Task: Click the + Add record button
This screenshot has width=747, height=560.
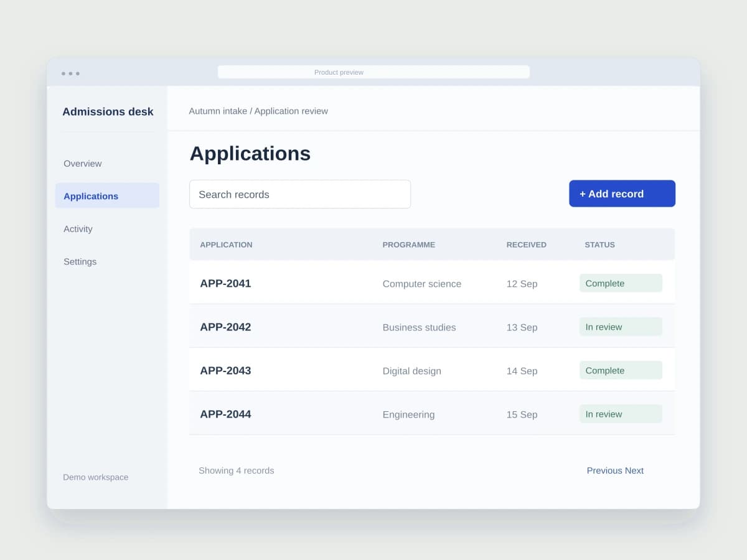Action: coord(622,194)
